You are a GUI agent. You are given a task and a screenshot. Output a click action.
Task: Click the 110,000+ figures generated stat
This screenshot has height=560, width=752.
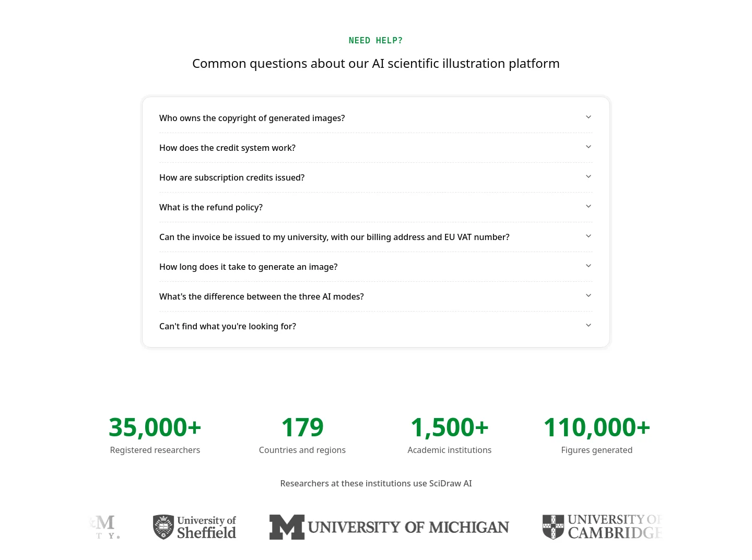[597, 435]
